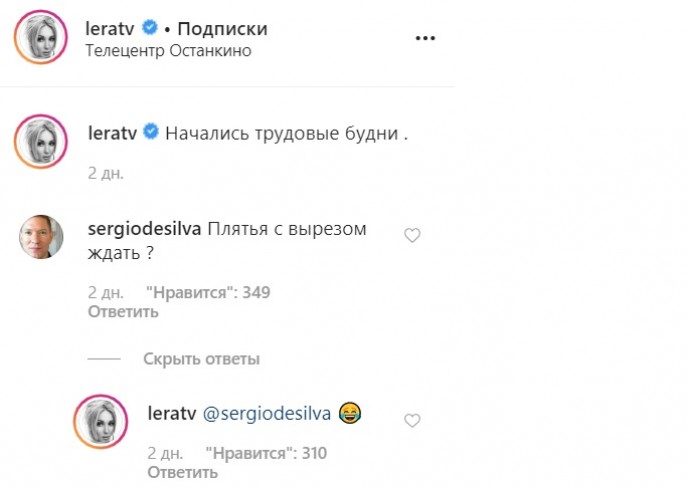Open leratv profile picture in post header
This screenshot has width=690, height=488.
[x=40, y=38]
